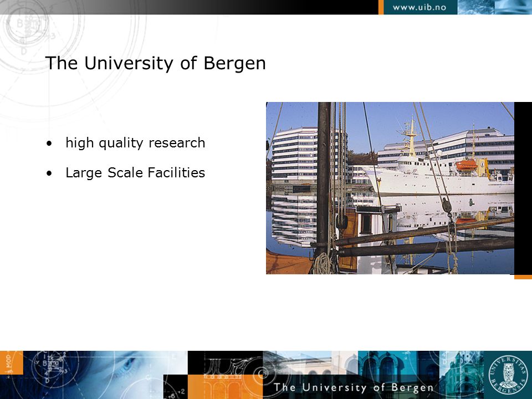
Task: Click the 'Large Scale Facilities' bullet text
Action: (x=135, y=173)
